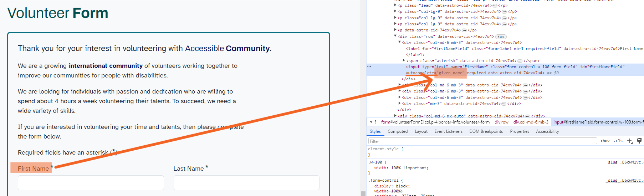Click the width: 100% !important declaration
This screenshot has width=644, height=196.
(x=401, y=168)
